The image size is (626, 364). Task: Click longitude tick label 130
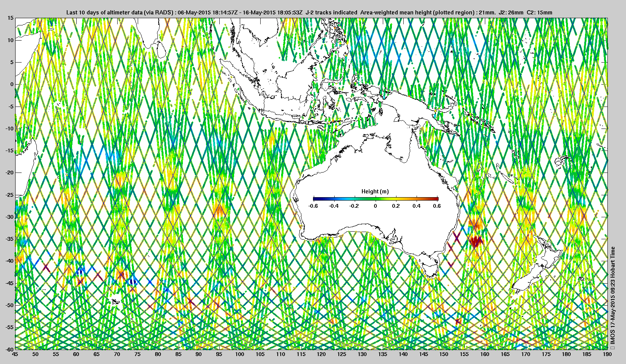click(x=362, y=354)
